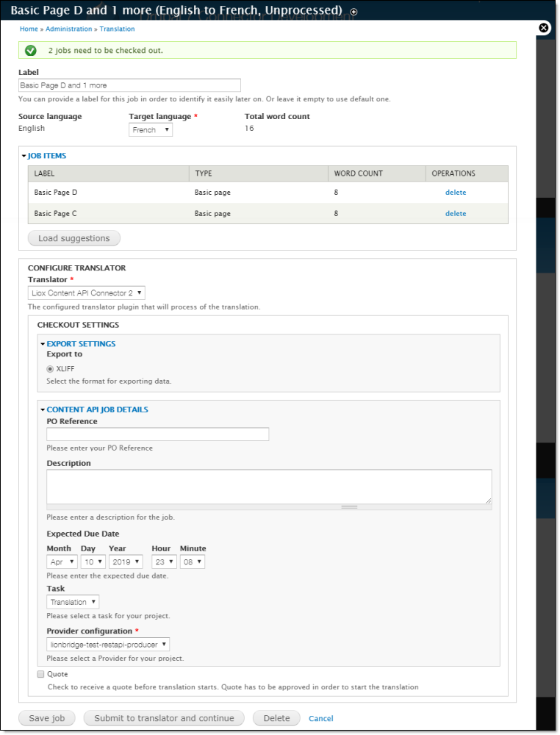Collapse the Export Settings section
The height and width of the screenshot is (735, 560).
click(80, 343)
